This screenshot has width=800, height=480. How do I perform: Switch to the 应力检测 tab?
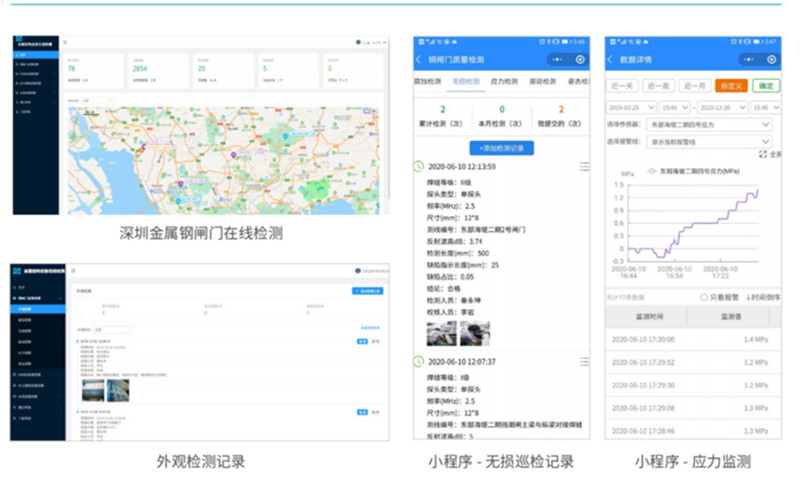(x=503, y=81)
